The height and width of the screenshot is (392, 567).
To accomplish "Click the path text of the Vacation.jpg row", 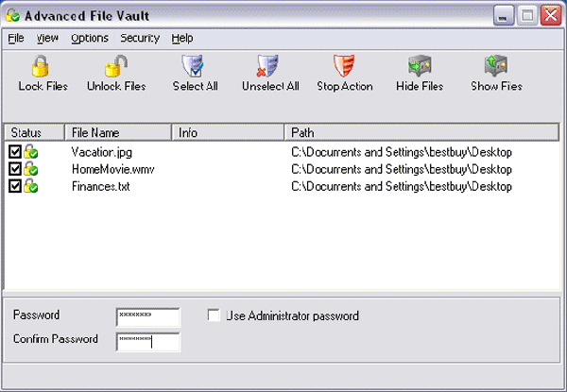I will [402, 152].
